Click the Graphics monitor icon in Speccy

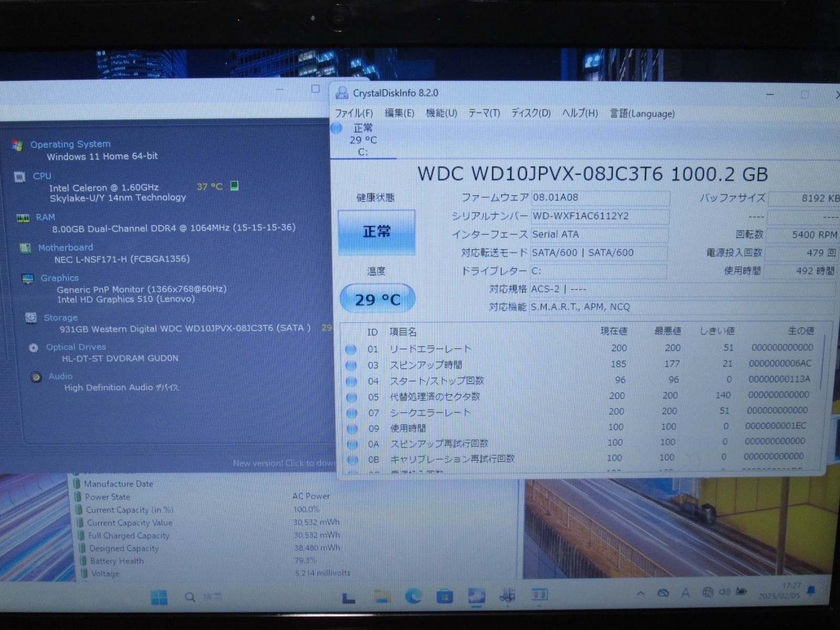(x=28, y=279)
